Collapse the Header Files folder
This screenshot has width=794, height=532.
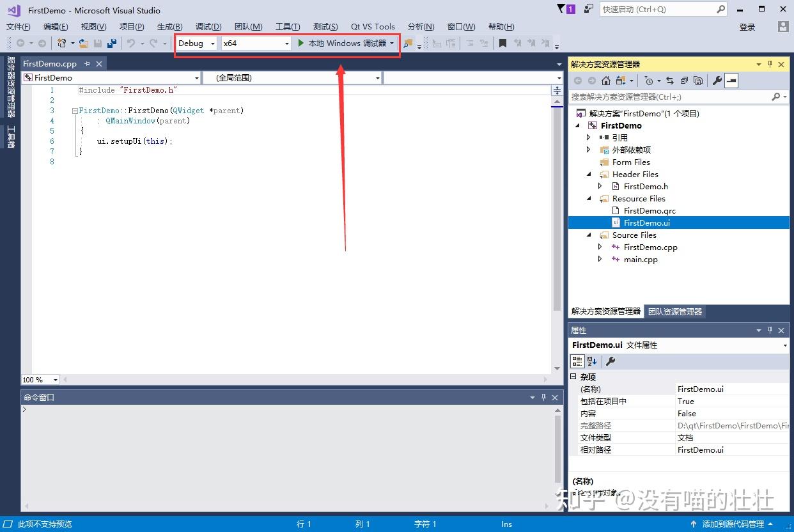point(588,174)
